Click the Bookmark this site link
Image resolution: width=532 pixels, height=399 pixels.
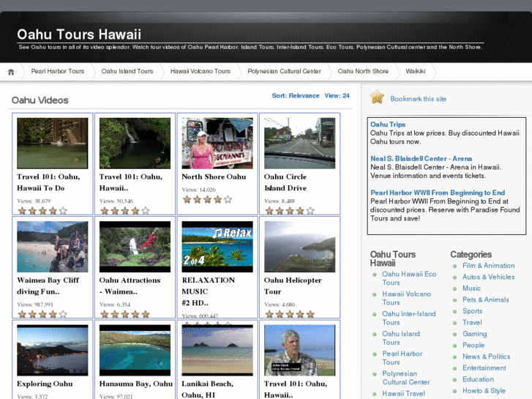(419, 99)
